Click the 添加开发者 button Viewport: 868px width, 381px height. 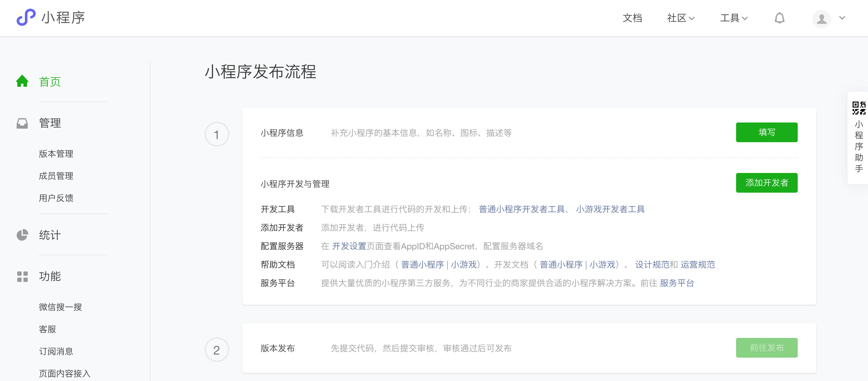click(x=766, y=183)
